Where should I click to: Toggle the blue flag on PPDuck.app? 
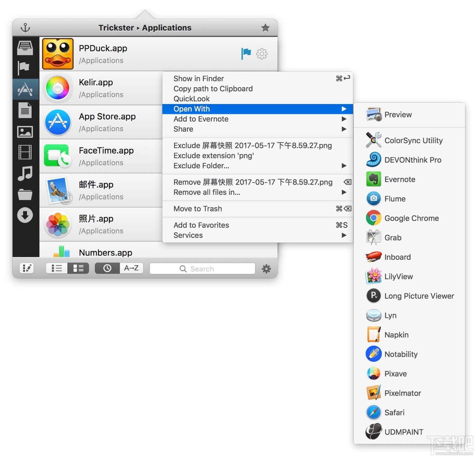[246, 53]
